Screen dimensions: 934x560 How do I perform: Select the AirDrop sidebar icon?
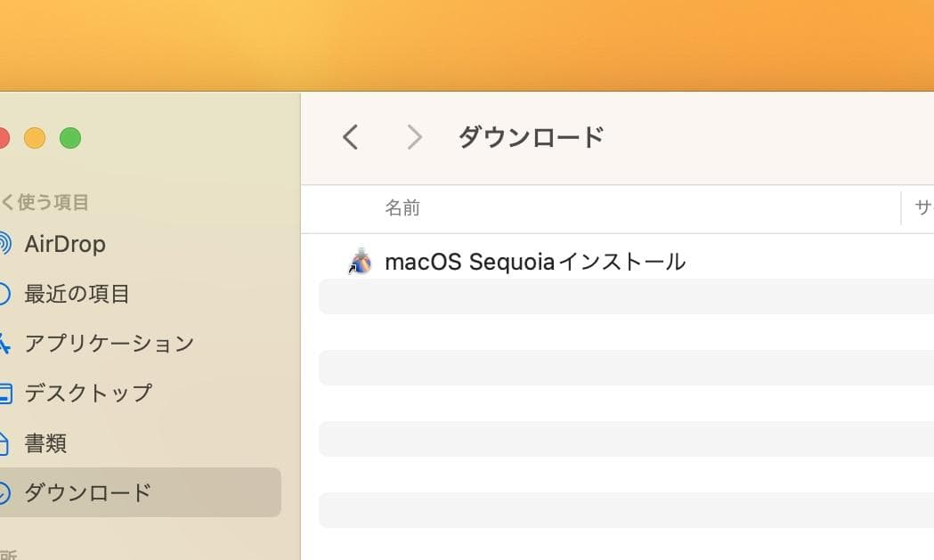point(7,243)
